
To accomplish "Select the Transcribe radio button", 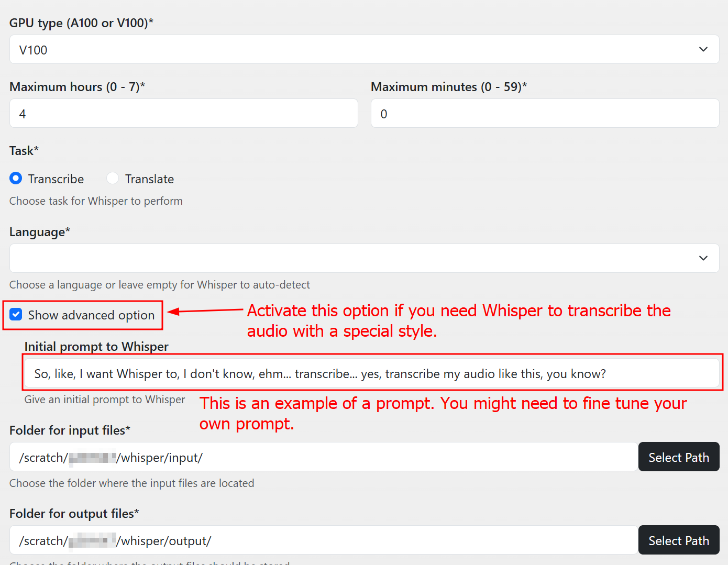I will click(x=16, y=179).
